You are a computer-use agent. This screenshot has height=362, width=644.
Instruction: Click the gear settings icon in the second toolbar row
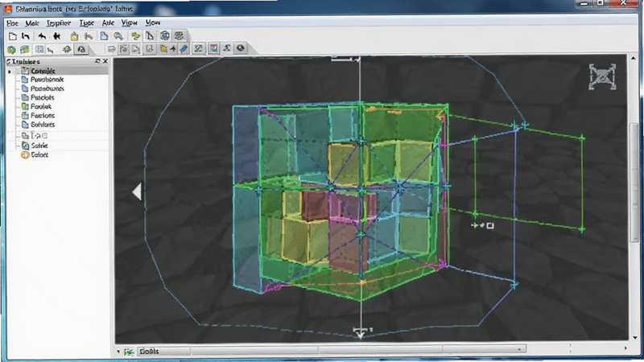[x=67, y=49]
